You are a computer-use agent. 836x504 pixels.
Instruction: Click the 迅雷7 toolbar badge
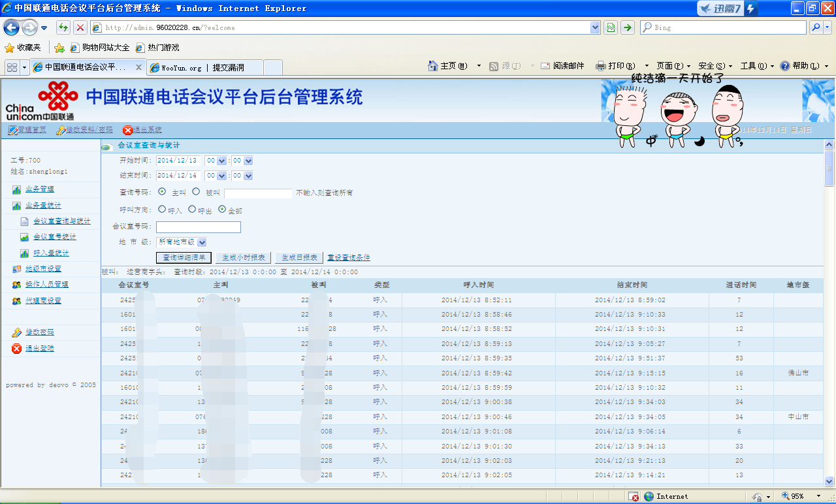click(x=727, y=8)
